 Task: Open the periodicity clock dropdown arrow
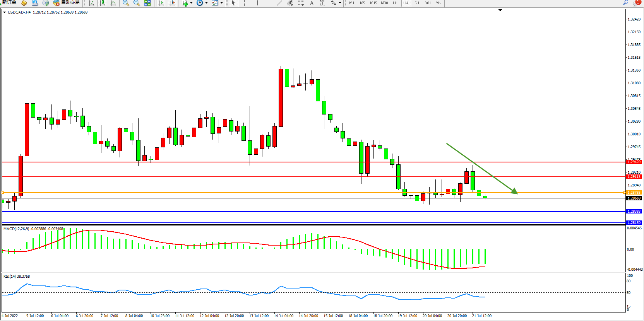(206, 3)
